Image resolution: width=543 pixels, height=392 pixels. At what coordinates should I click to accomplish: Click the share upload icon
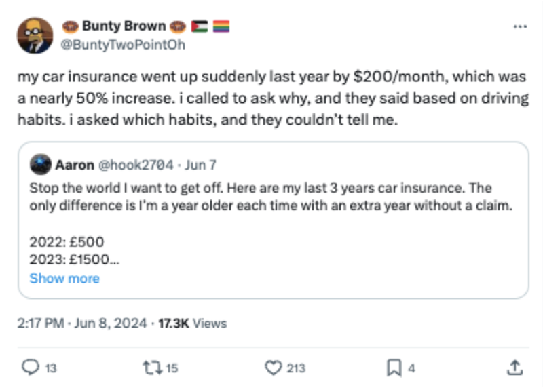pyautogui.click(x=514, y=368)
